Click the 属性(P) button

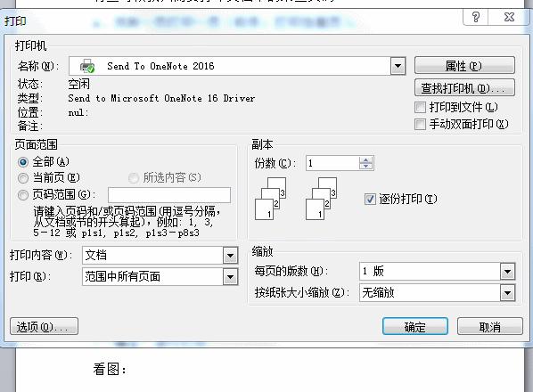point(464,66)
